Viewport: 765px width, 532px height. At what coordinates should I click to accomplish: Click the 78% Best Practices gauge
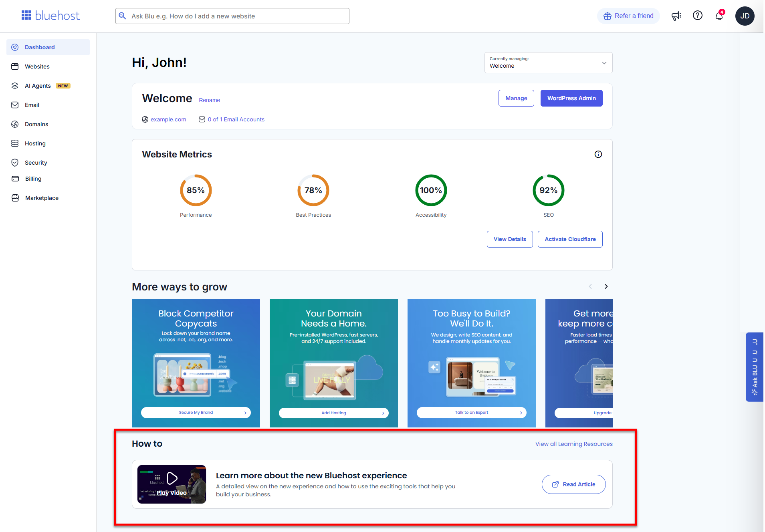pos(313,190)
